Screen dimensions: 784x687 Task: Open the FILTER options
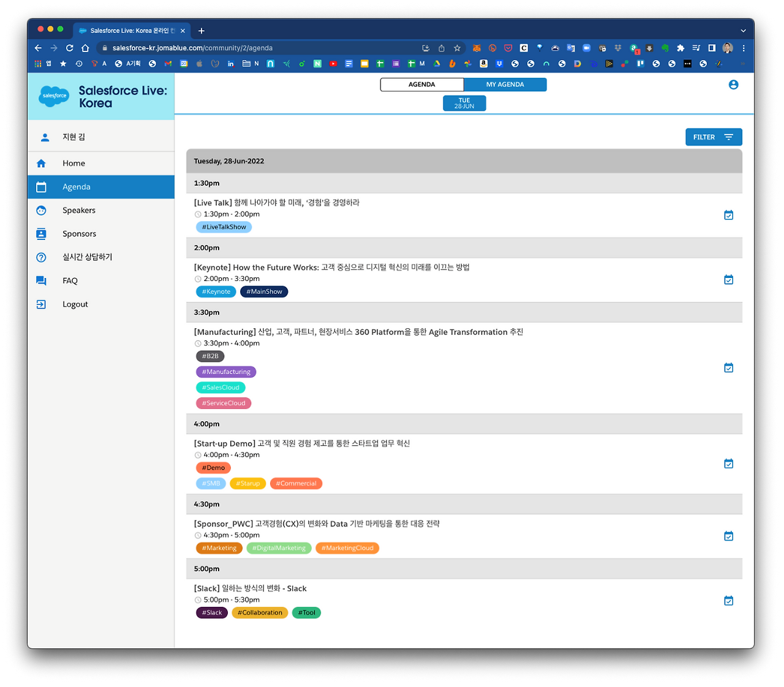(714, 137)
